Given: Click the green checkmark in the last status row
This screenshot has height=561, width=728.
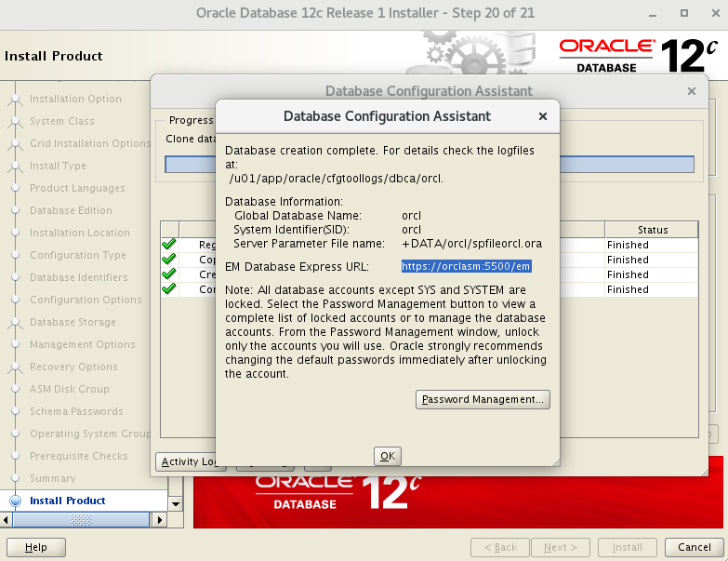Looking at the screenshot, I should click(168, 289).
